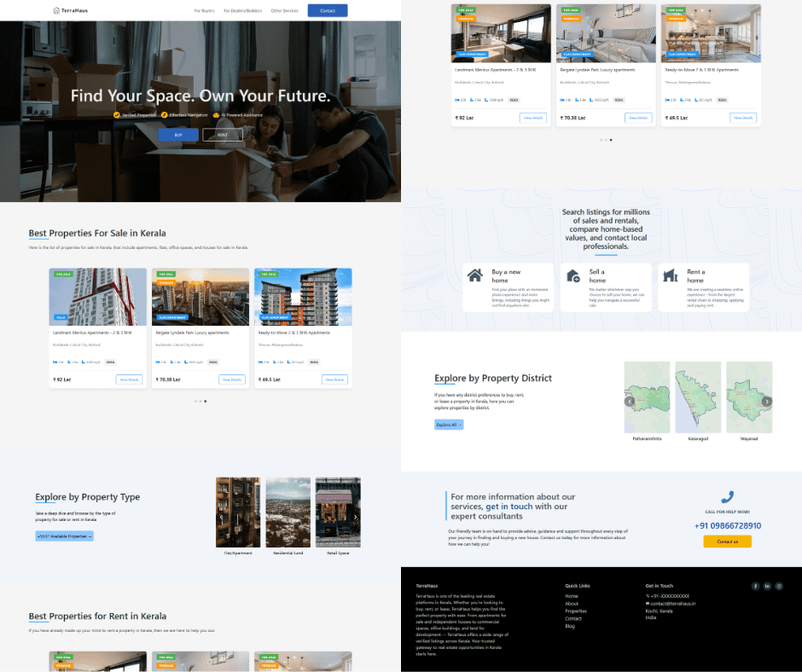Image resolution: width=802 pixels, height=672 pixels.
Task: Open the About link in footer Quick Links
Action: point(572,604)
